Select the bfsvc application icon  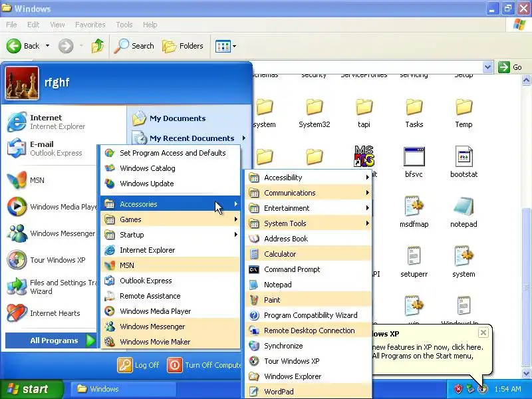pos(414,156)
